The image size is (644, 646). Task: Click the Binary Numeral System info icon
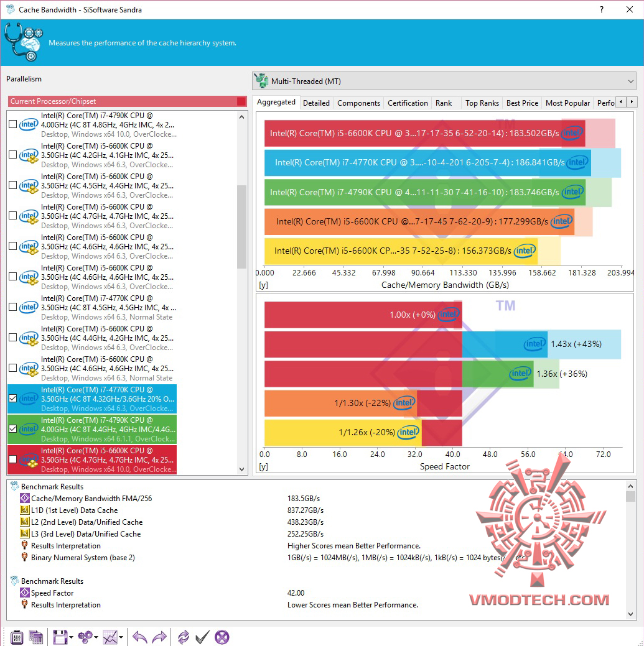tap(25, 557)
